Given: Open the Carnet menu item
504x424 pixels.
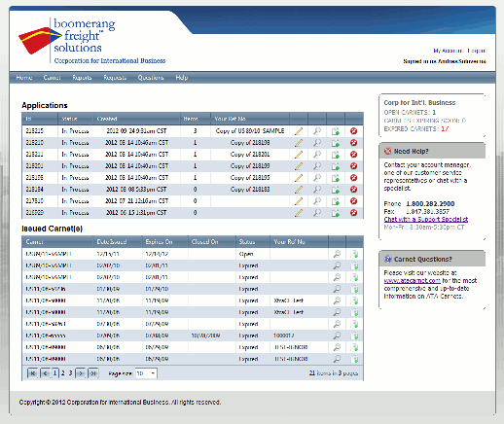Looking at the screenshot, I should [x=53, y=78].
